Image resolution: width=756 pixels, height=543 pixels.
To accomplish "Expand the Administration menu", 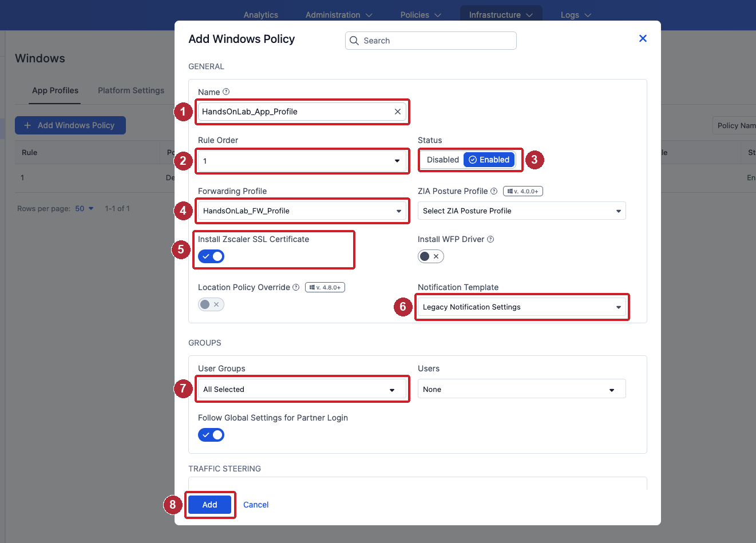I will click(339, 15).
